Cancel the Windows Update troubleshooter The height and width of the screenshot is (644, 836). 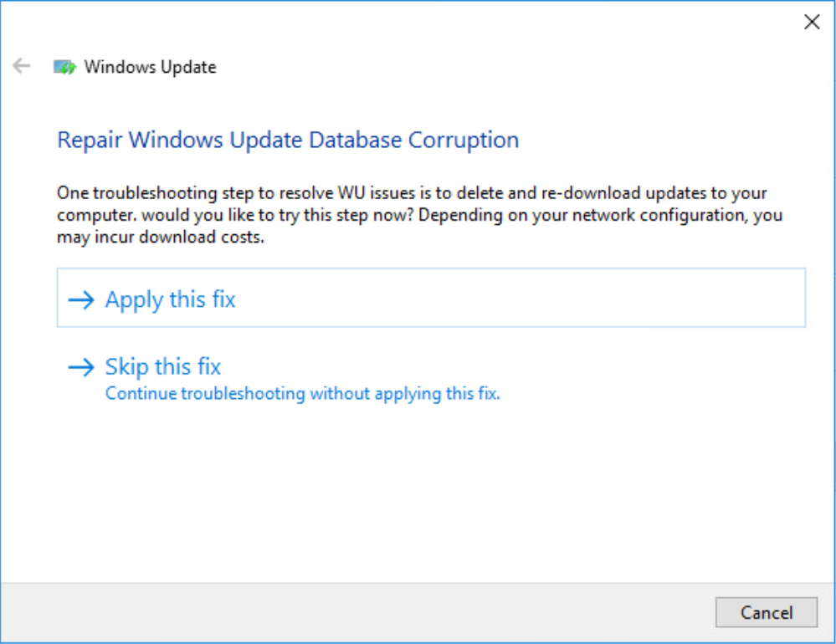pos(767,612)
